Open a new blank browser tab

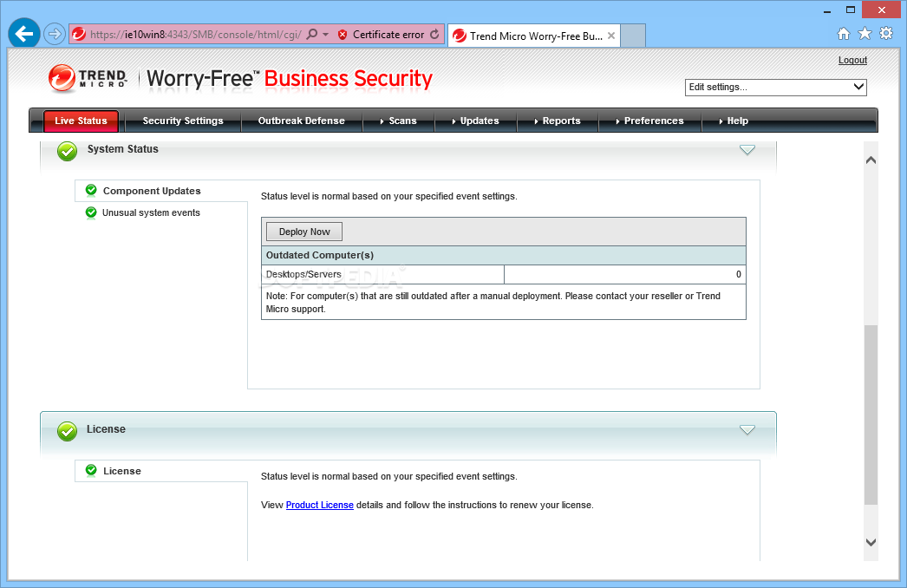[633, 36]
